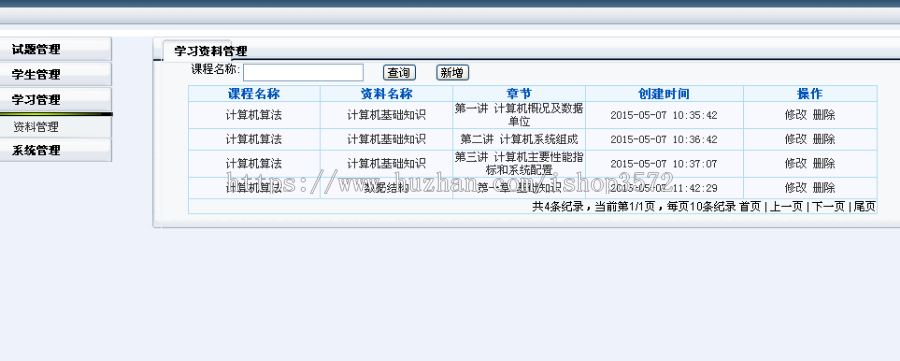Click the 章节 column header
Screen dimensions: 900x361
[519, 94]
